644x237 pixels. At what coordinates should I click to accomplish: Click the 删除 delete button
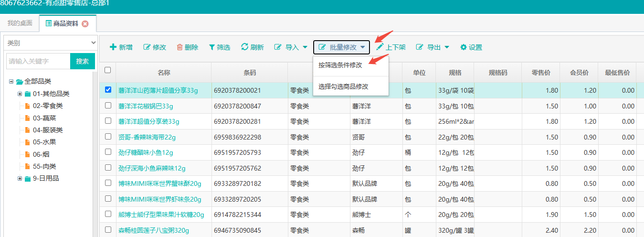pyautogui.click(x=188, y=47)
